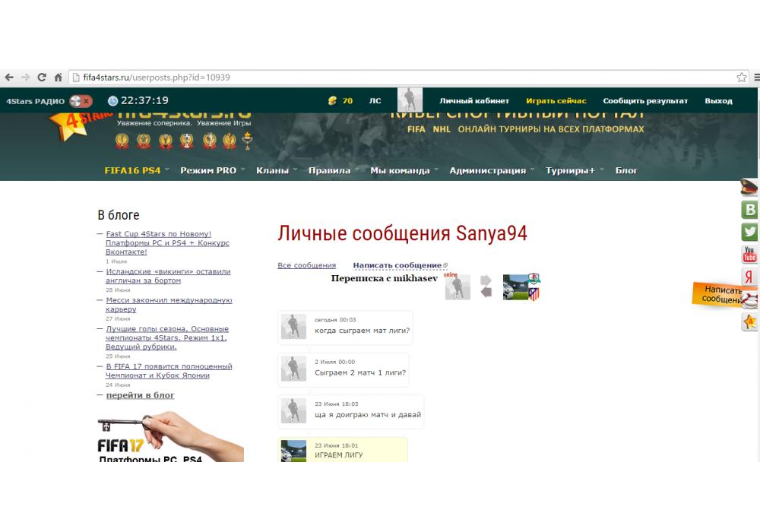The height and width of the screenshot is (532, 760).
Task: Open blog post Лучшие голы сезона
Action: (x=166, y=337)
